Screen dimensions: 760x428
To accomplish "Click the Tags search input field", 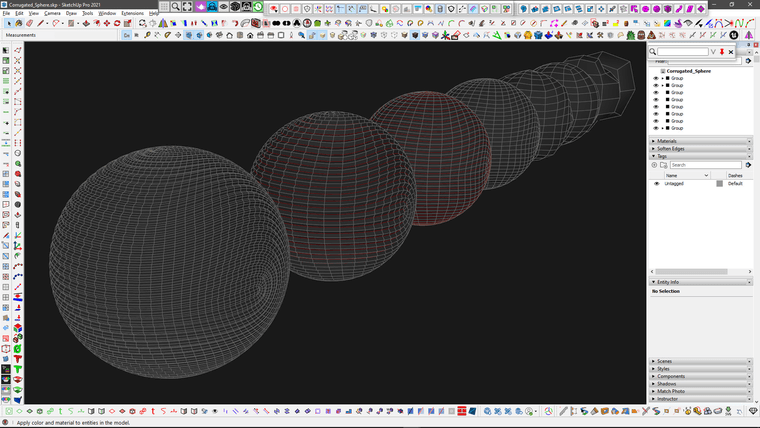I will (705, 165).
